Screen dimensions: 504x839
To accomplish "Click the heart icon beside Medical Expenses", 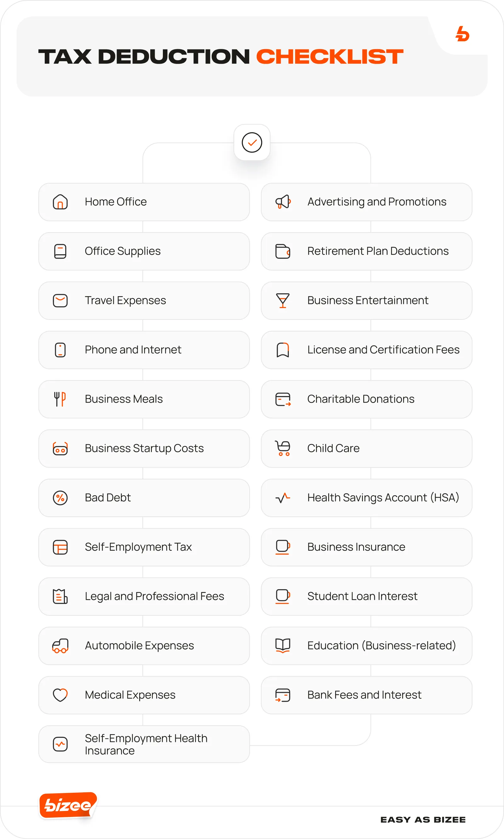I will (x=60, y=695).
